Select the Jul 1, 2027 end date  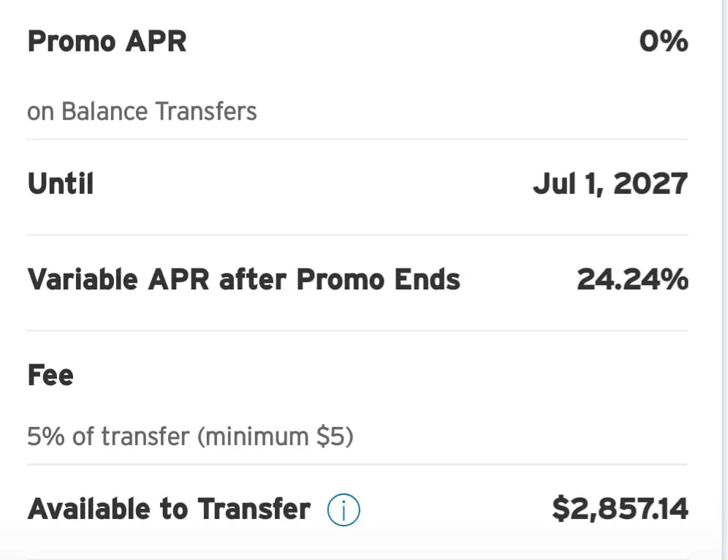point(610,184)
